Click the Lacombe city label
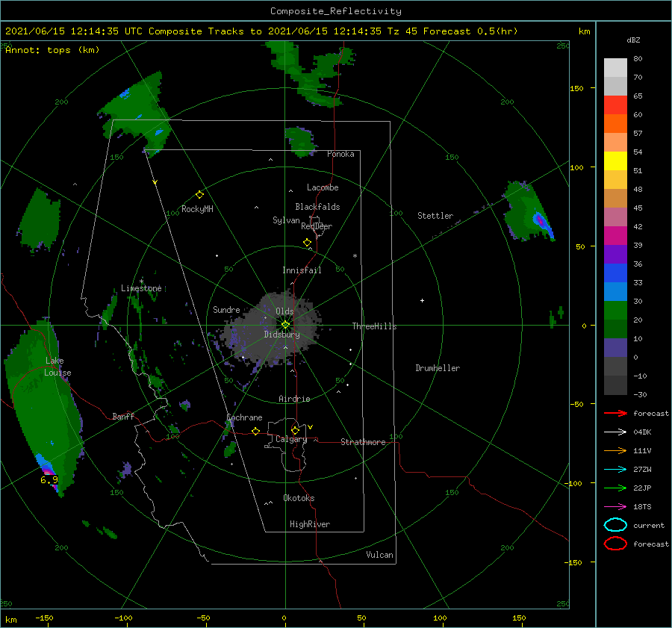 pyautogui.click(x=323, y=187)
